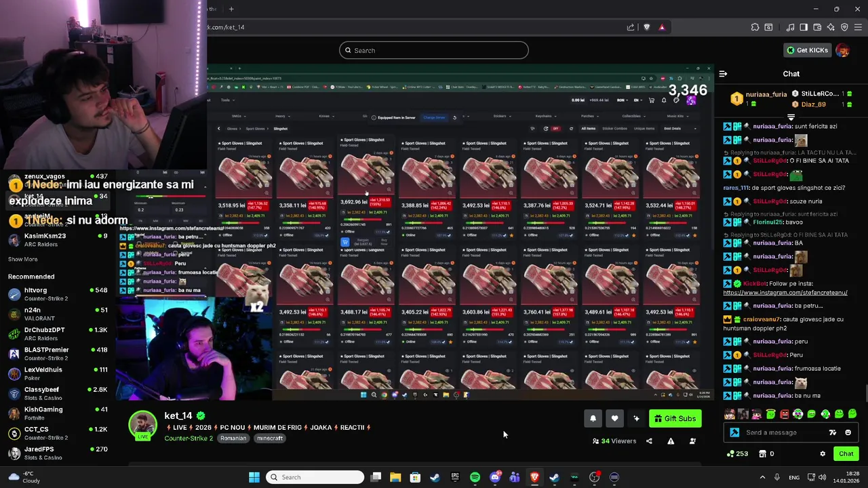Screen dimensions: 868x488
Task: Open the chat shop icon showing 0
Action: pos(766,453)
